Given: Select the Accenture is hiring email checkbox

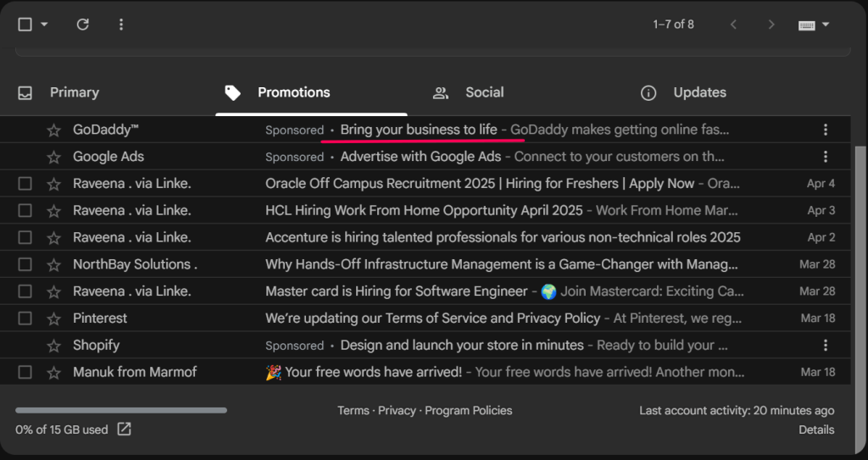Looking at the screenshot, I should 25,237.
